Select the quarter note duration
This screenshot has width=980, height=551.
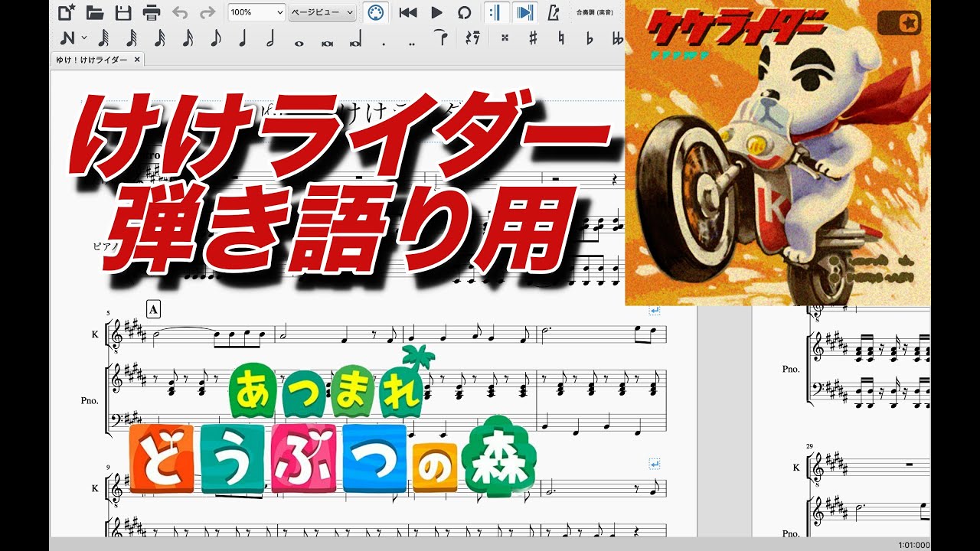(x=243, y=38)
